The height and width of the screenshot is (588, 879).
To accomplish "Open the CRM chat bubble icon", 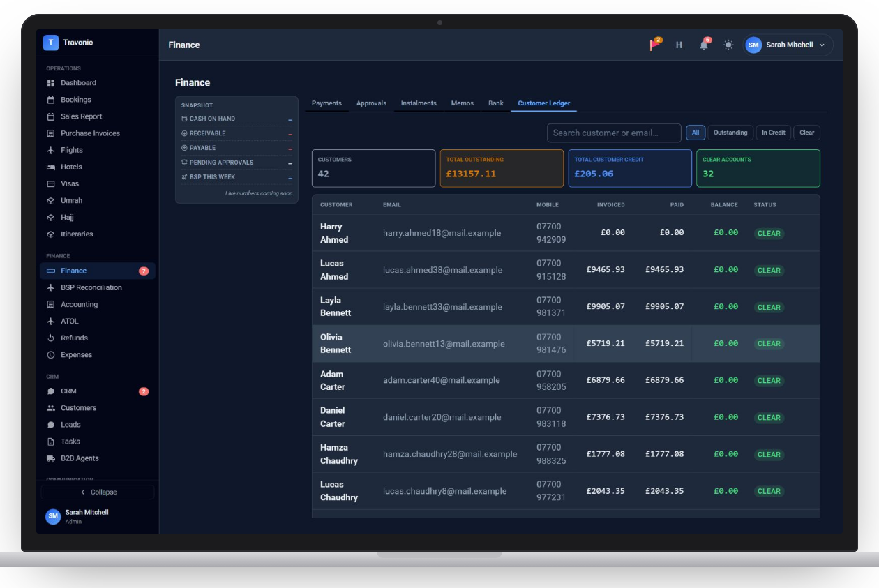I will [x=51, y=391].
